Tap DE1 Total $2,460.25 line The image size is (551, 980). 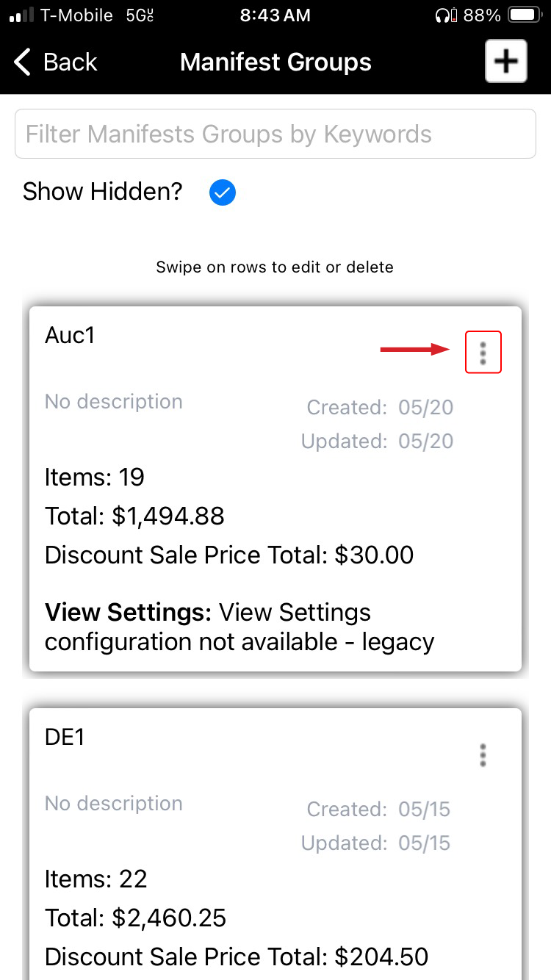135,918
